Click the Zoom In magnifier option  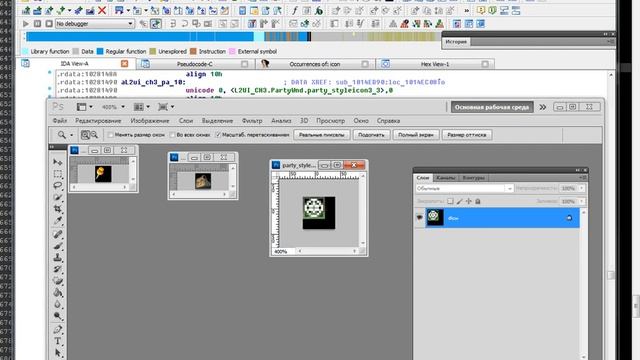tap(85, 135)
